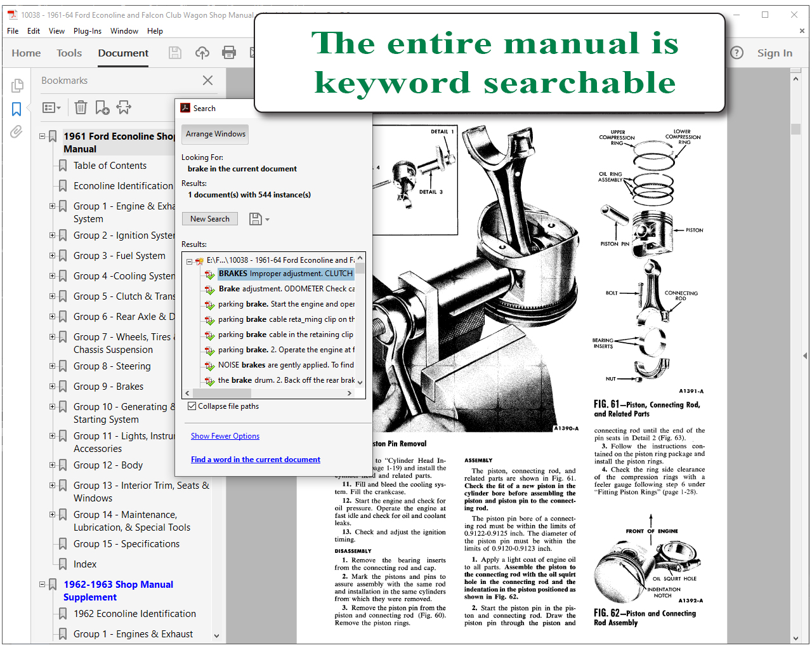Click the Group 8 - Steering bookmark icon
This screenshot has height=650, width=812.
click(x=63, y=366)
